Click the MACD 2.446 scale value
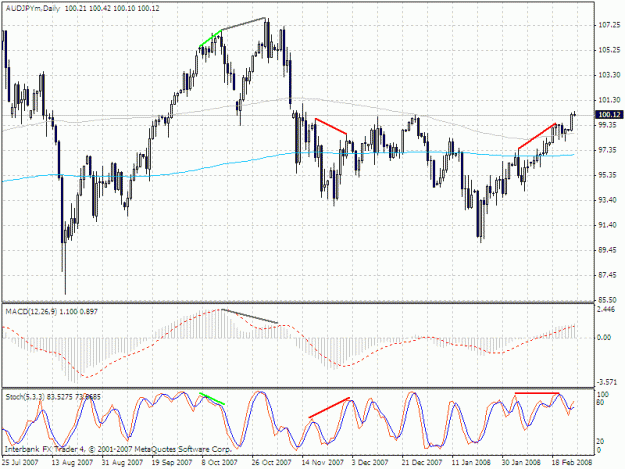Image resolution: width=625 pixels, height=469 pixels. [x=606, y=309]
